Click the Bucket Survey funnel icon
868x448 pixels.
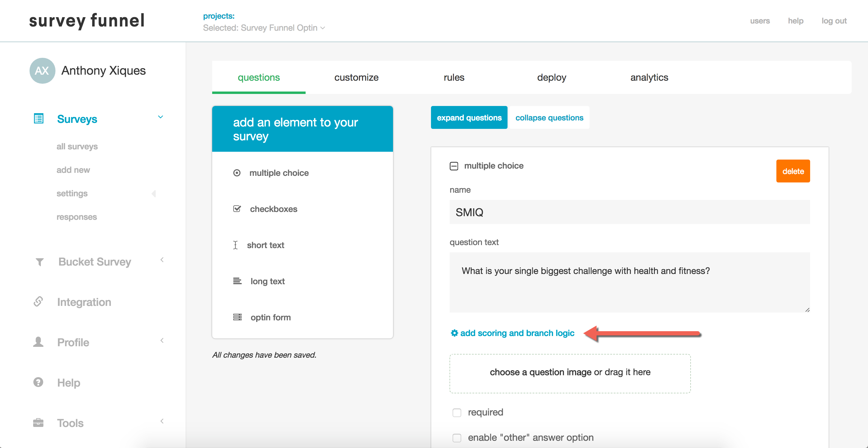click(x=39, y=262)
